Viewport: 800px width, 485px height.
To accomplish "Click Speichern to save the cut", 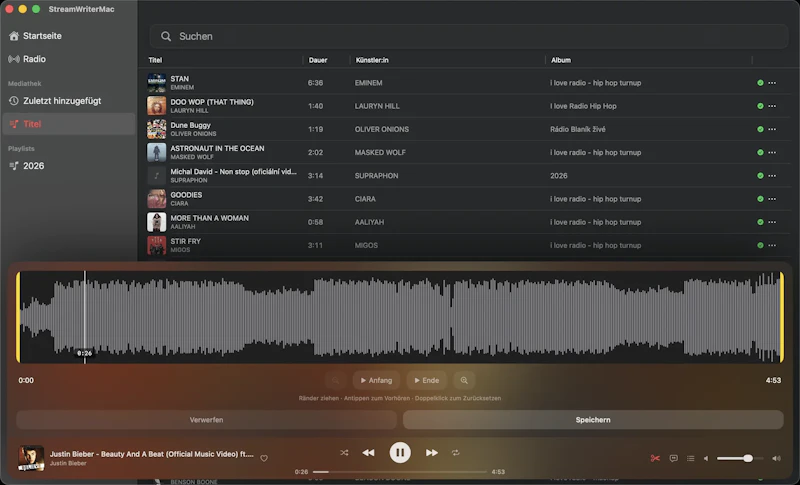I will click(593, 420).
